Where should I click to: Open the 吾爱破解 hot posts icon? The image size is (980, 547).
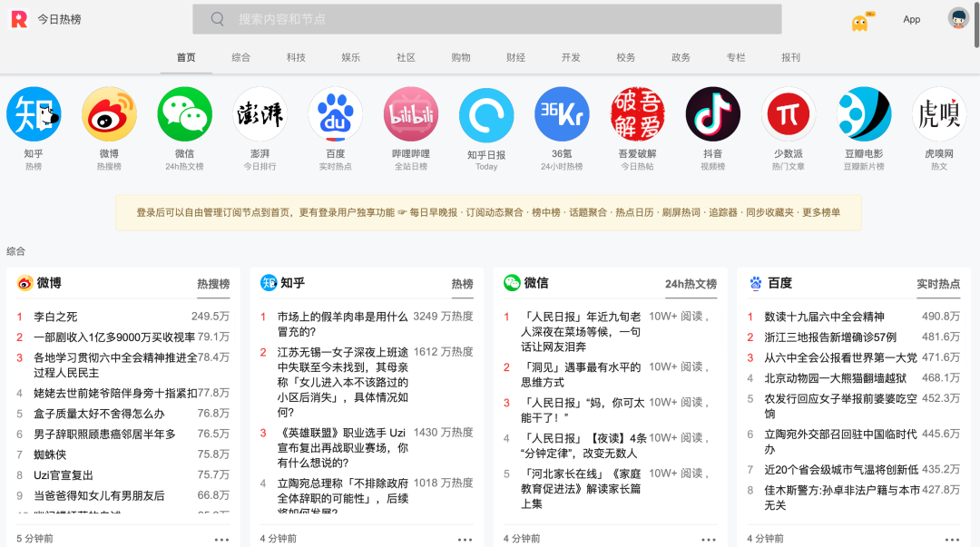[x=638, y=114]
